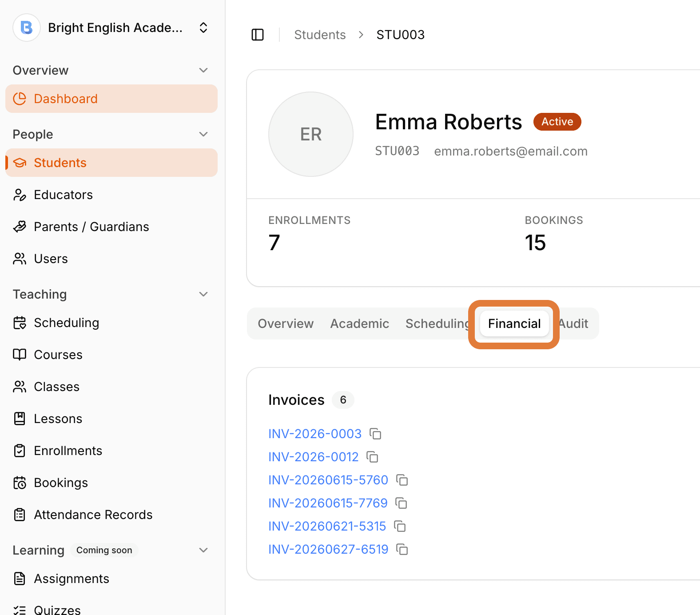Click the Emma Roberts name heading

449,122
